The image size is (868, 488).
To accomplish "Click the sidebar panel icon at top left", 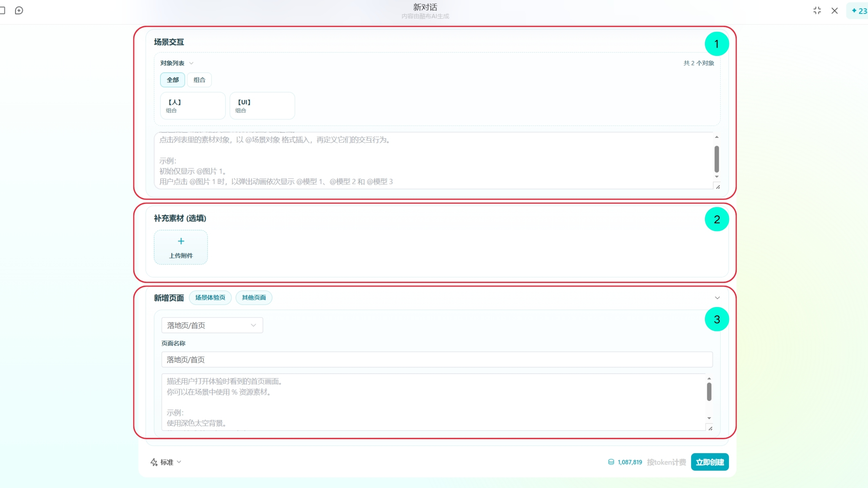I will (2, 11).
